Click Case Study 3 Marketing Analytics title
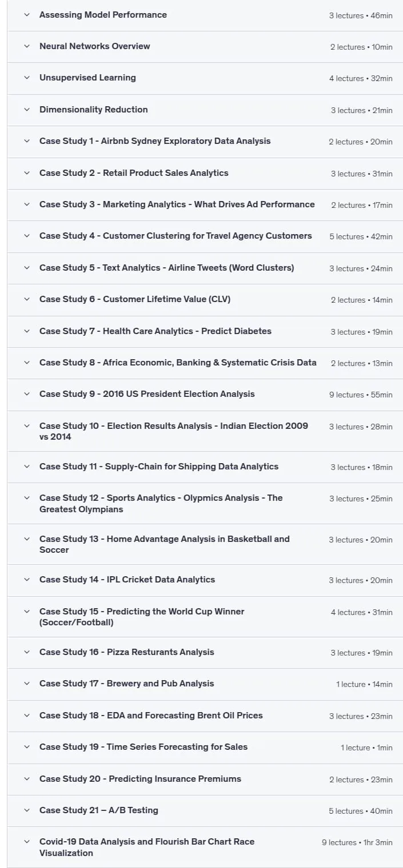This screenshot has width=403, height=868. [177, 204]
